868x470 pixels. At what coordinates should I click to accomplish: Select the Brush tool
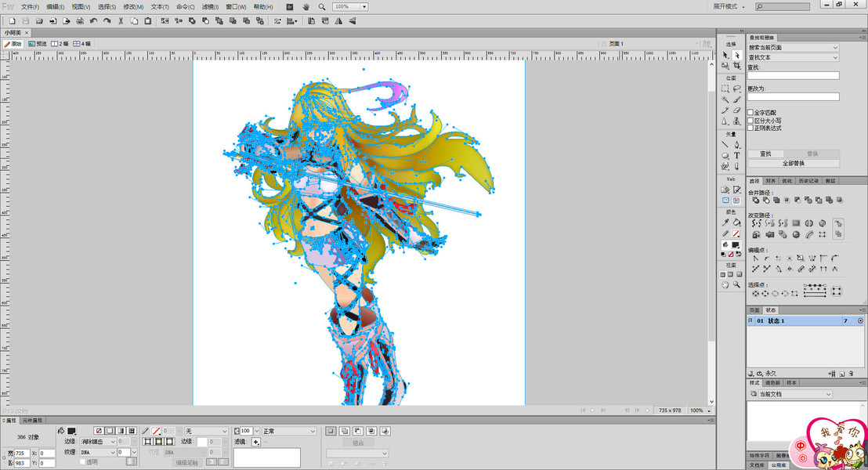click(x=737, y=99)
